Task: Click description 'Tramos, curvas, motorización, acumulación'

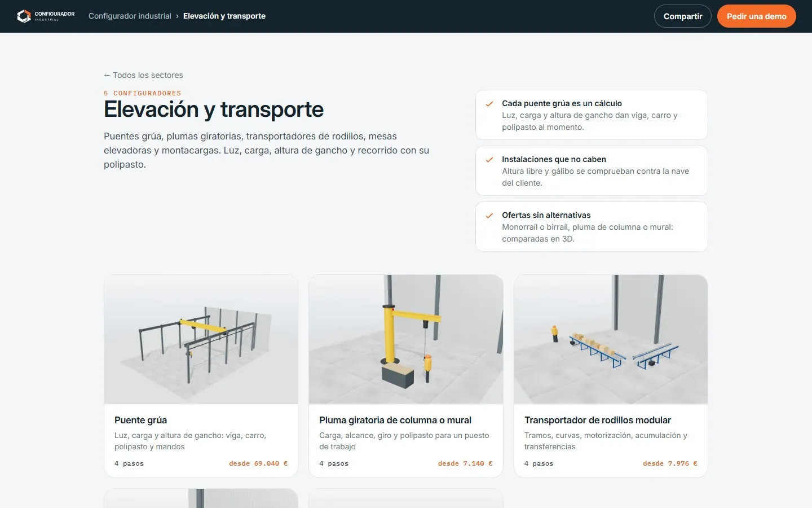Action: 606,441
